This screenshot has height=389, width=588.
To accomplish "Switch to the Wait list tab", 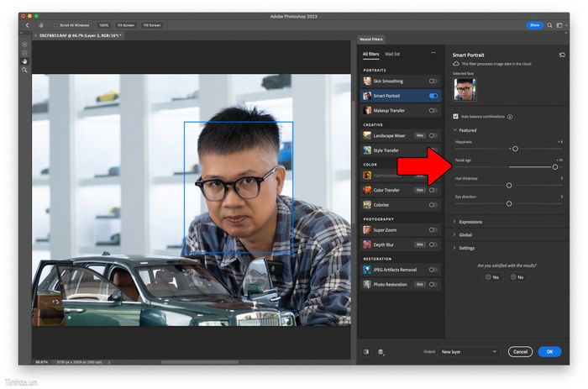I will tap(392, 54).
